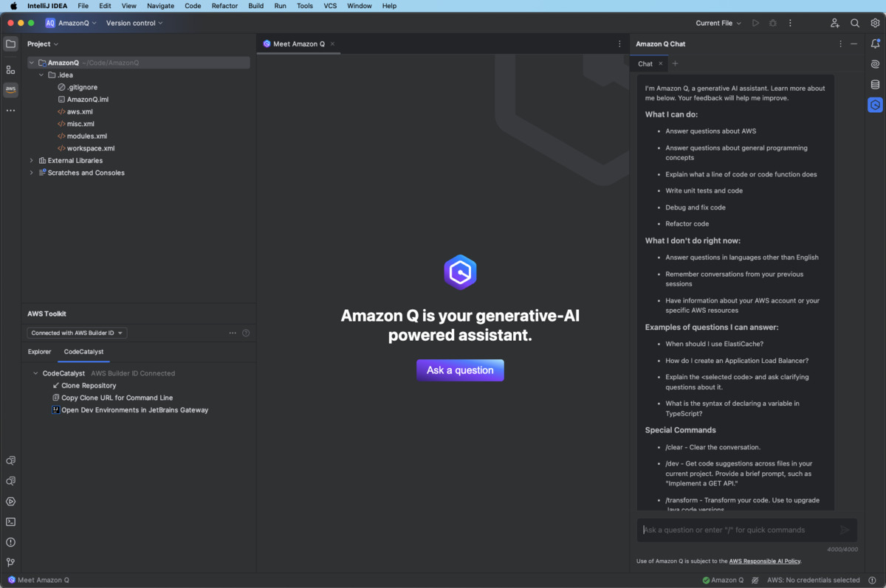Screen dimensions: 886x588
Task: Click the Notifications bell in the right sidebar
Action: pos(876,44)
